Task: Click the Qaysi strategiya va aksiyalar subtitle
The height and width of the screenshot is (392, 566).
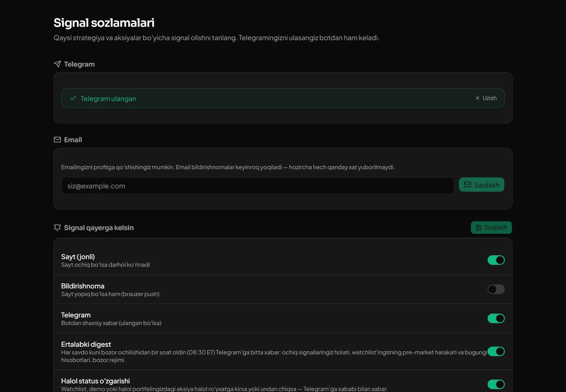Action: (216, 38)
